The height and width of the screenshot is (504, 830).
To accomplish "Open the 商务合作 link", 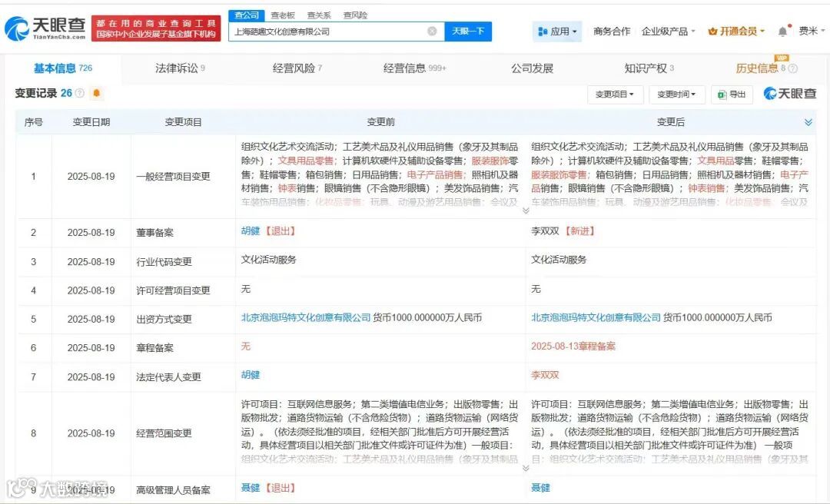I will pyautogui.click(x=612, y=31).
